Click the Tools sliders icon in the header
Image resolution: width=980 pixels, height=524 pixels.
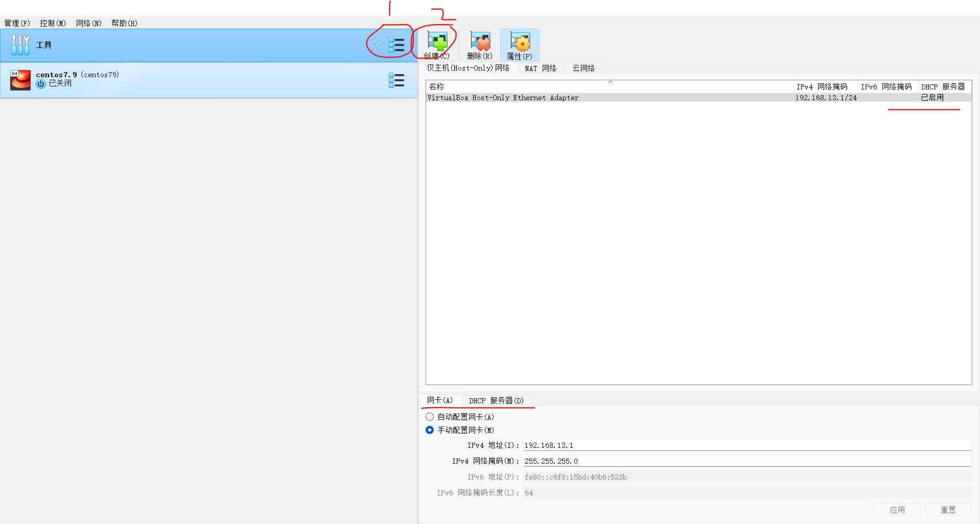(x=20, y=44)
